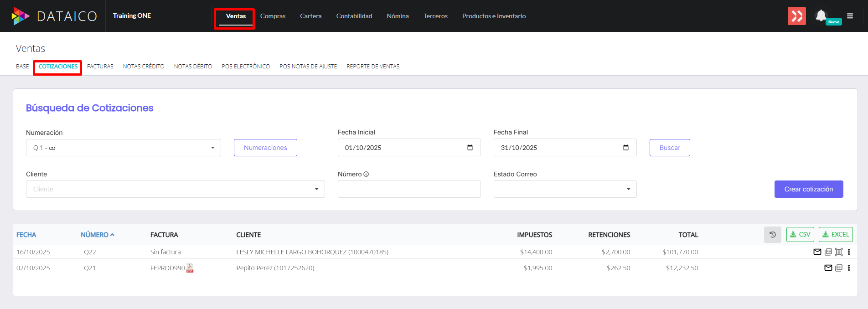Click the Número input field

pos(409,189)
